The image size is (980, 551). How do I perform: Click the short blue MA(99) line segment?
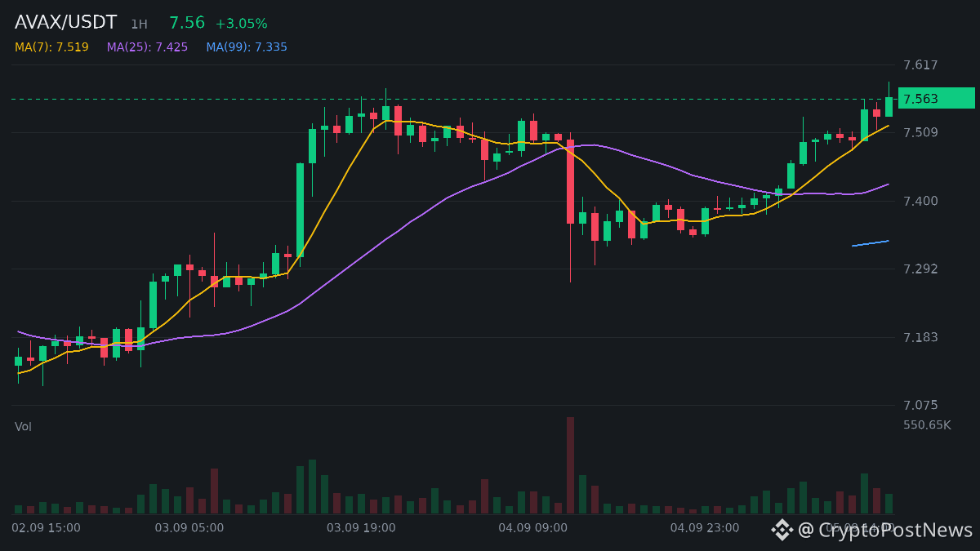(871, 243)
